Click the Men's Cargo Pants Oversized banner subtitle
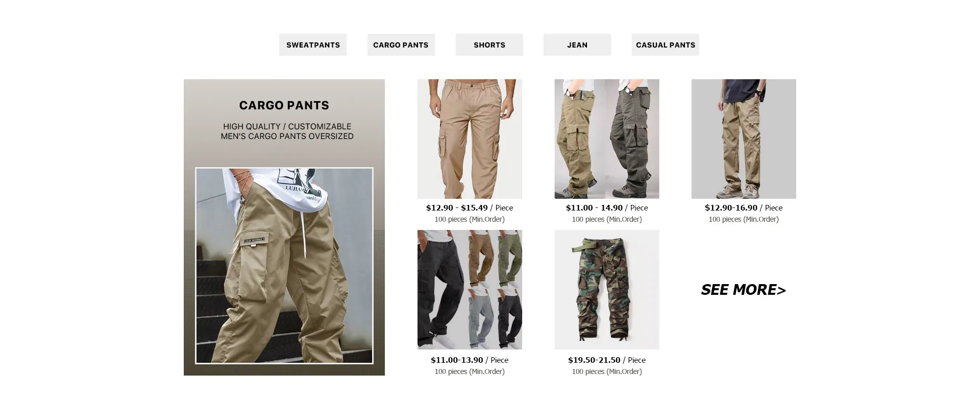Image resolution: width=980 pixels, height=419 pixels. [x=287, y=136]
